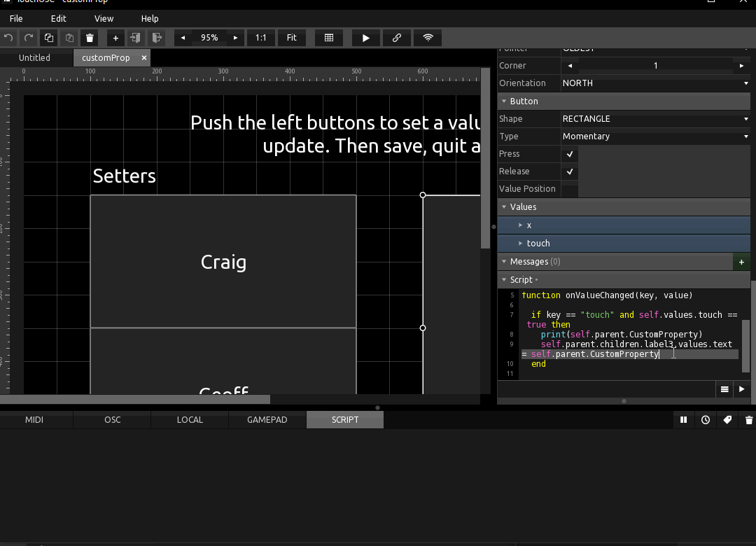The width and height of the screenshot is (756, 546).
Task: Click the plus add control icon
Action: click(x=115, y=38)
